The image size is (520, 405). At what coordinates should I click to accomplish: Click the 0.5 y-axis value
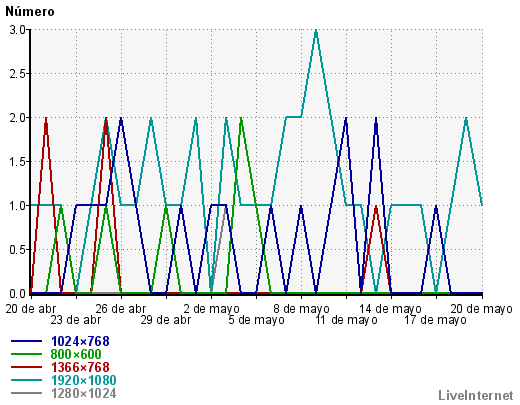click(18, 250)
